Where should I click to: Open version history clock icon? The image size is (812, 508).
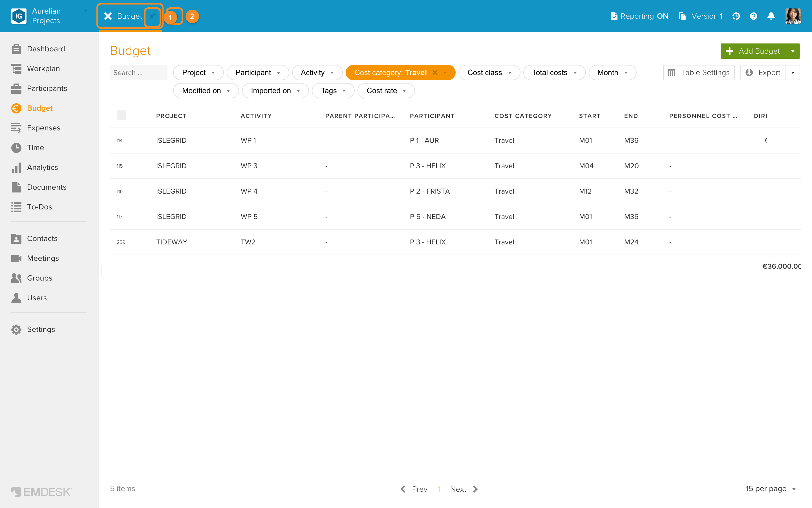tap(736, 16)
